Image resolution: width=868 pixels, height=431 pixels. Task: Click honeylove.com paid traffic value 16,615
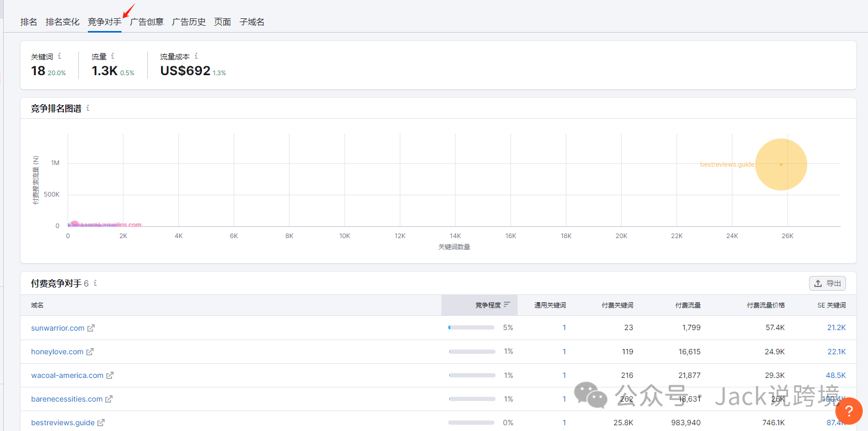click(x=690, y=352)
